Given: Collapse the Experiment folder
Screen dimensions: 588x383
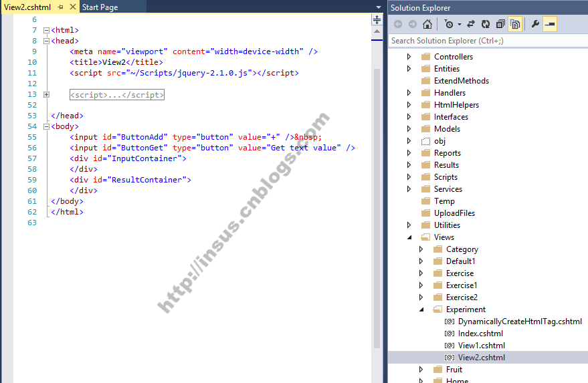Looking at the screenshot, I should [x=421, y=309].
